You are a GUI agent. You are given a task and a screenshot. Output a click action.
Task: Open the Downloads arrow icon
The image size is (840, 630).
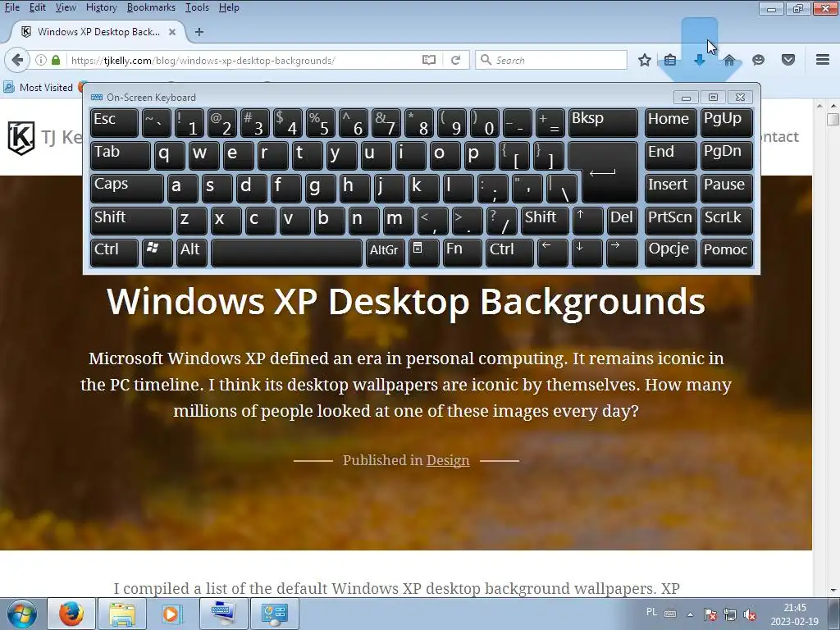(x=699, y=60)
